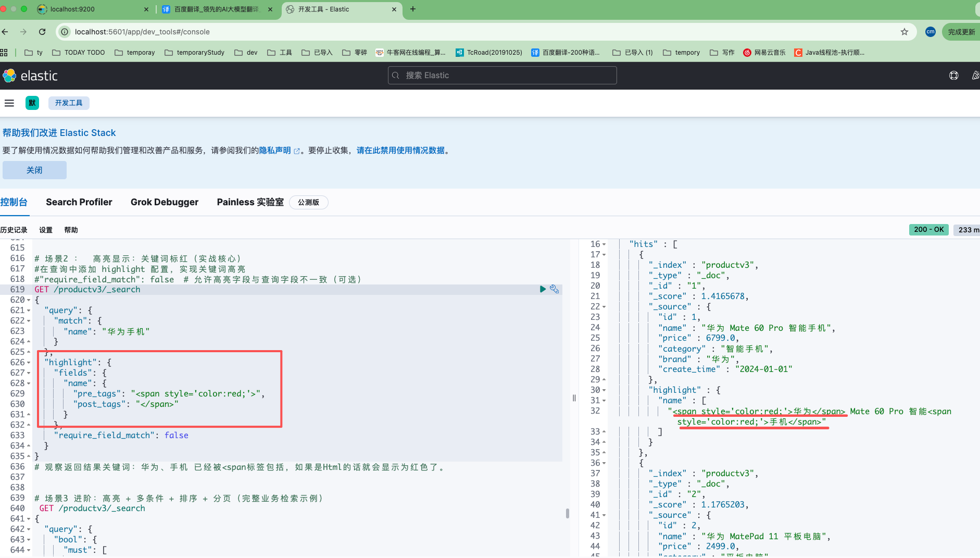This screenshot has width=980, height=558.
Task: Click the "_score" : 1.4165678 output line
Action: tap(698, 296)
